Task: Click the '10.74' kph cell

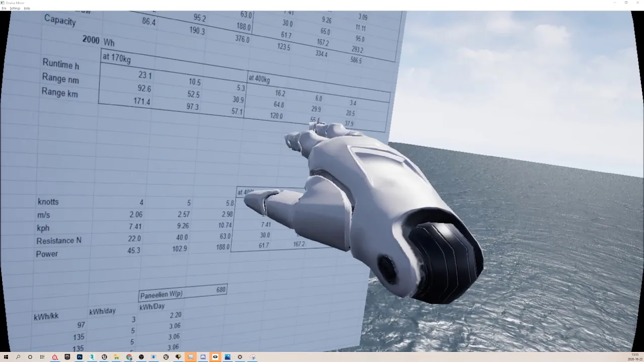Action: point(225,225)
